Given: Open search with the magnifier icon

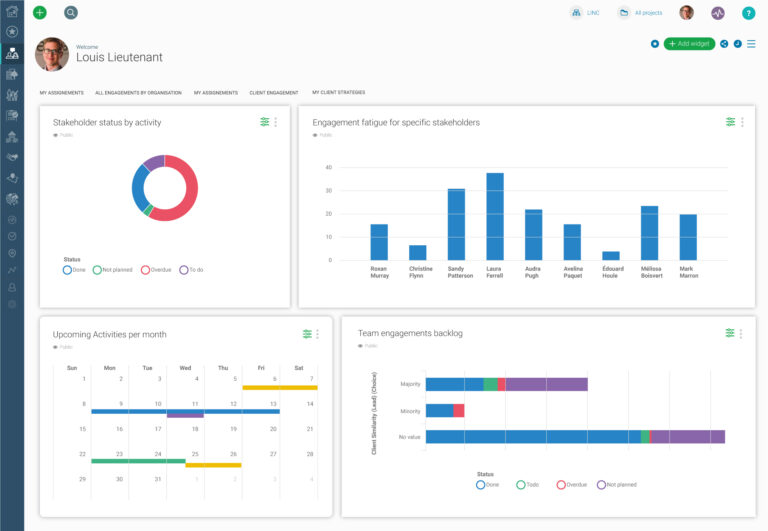Looking at the screenshot, I should [71, 13].
